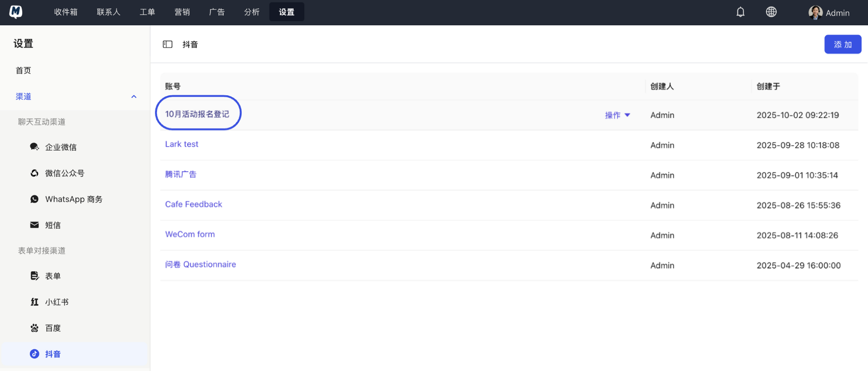This screenshot has height=371, width=868.
Task: Open the 表单 channel in sidebar
Action: (x=52, y=276)
